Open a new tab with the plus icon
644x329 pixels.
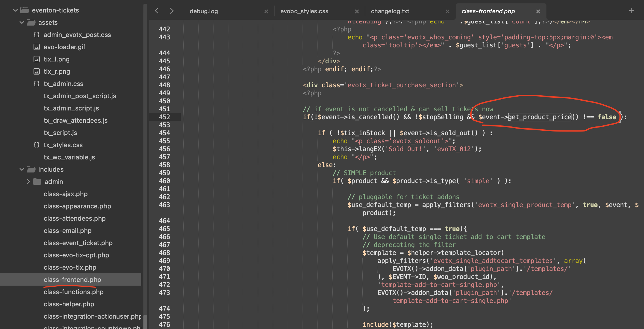pyautogui.click(x=631, y=11)
